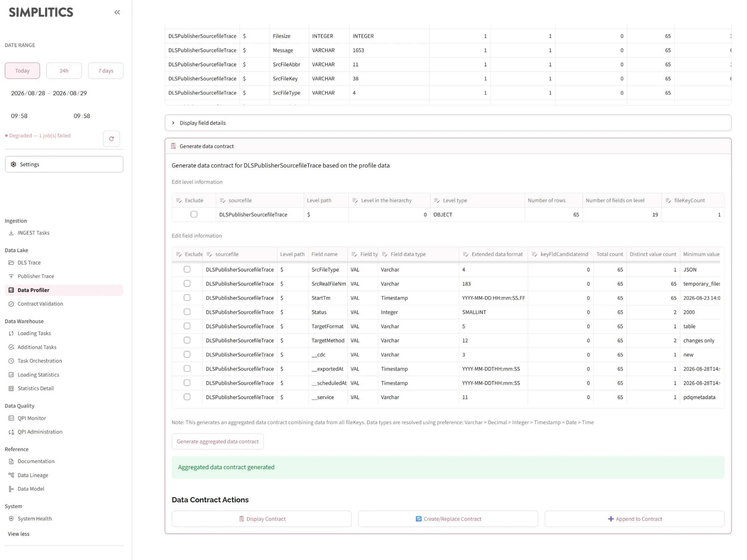The image size is (747, 560).
Task: Tick the level Exclude checkbox for DLSPublisherSourcefileTrace
Action: click(x=194, y=214)
